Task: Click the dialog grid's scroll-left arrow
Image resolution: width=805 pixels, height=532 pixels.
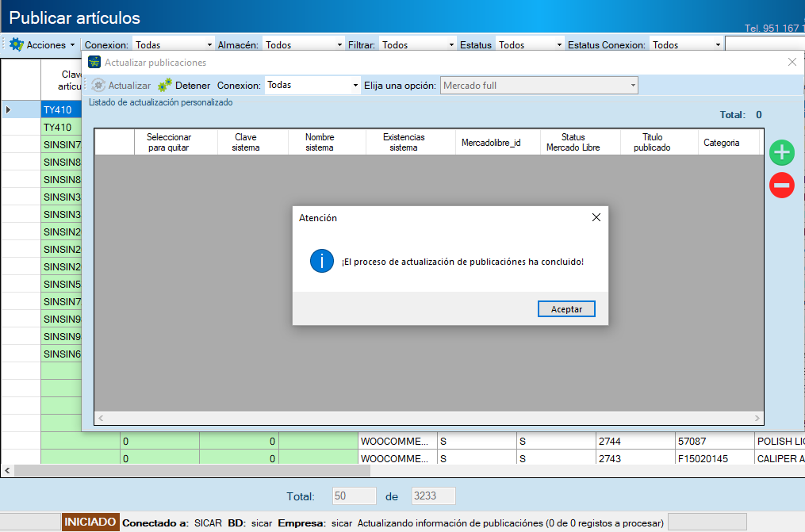Action: (102, 418)
